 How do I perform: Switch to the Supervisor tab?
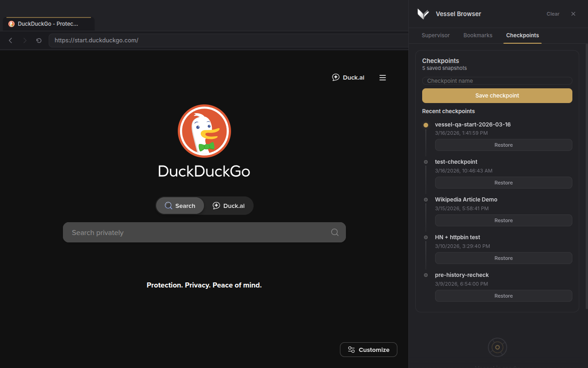(435, 35)
